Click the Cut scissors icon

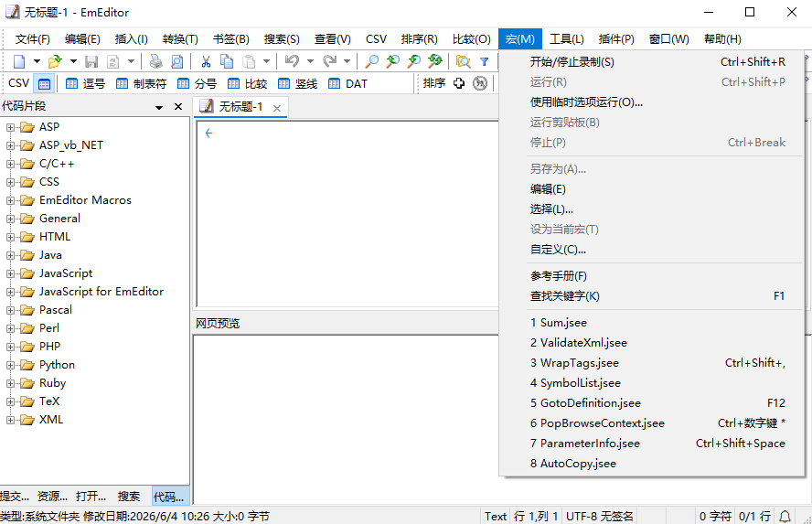(206, 61)
